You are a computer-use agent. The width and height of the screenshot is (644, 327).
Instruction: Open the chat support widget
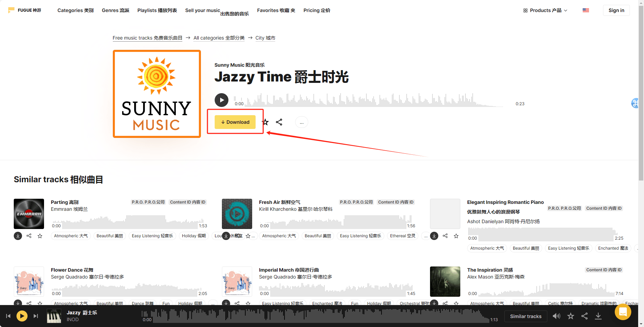click(623, 312)
